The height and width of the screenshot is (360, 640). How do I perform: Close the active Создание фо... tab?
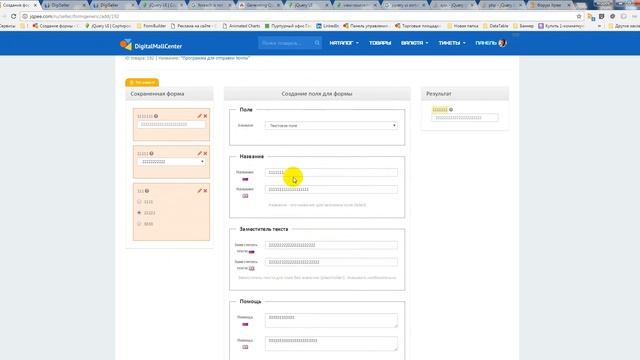[35, 5]
